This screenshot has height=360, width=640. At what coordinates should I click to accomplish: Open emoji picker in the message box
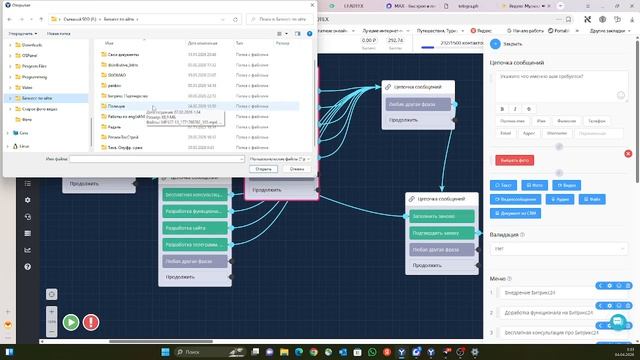621,95
